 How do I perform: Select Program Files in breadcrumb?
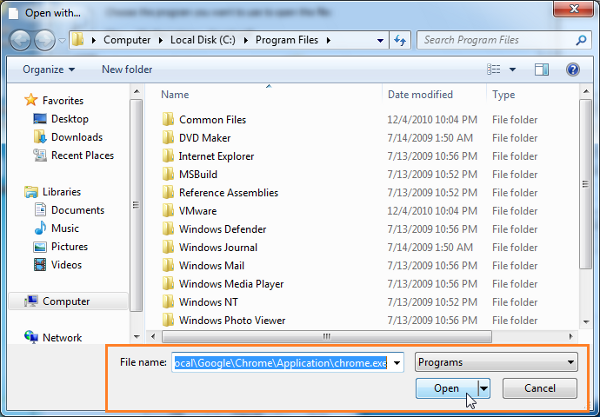click(287, 40)
